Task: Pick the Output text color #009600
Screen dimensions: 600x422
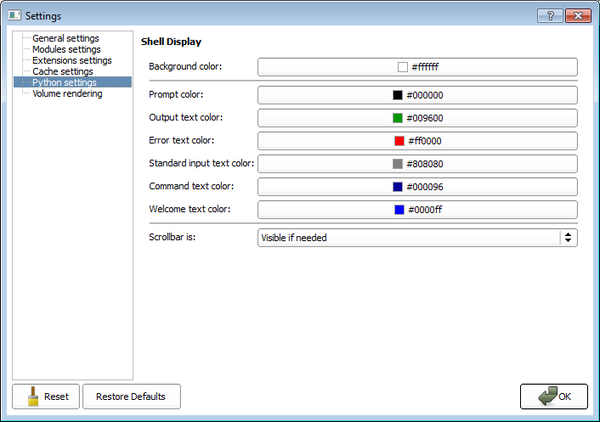Action: coord(417,118)
